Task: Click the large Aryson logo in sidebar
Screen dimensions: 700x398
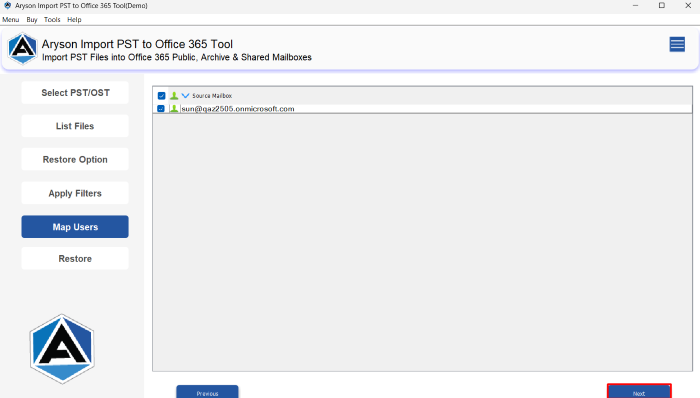Action: pos(62,349)
